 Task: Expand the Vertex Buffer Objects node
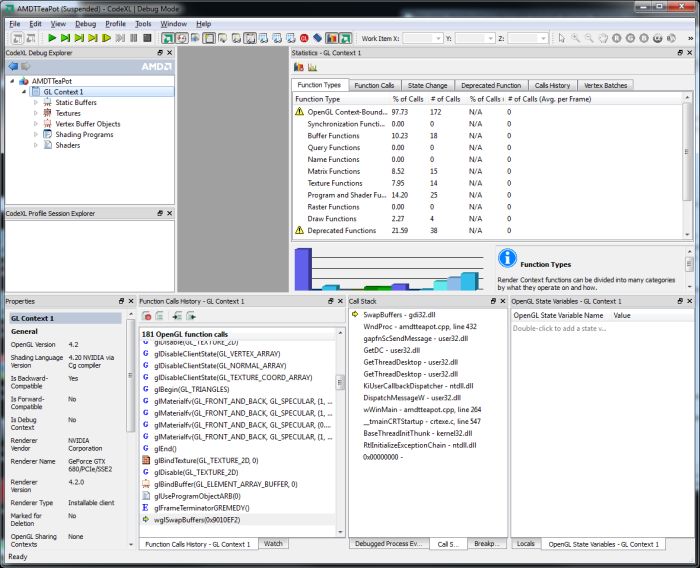(x=36, y=124)
